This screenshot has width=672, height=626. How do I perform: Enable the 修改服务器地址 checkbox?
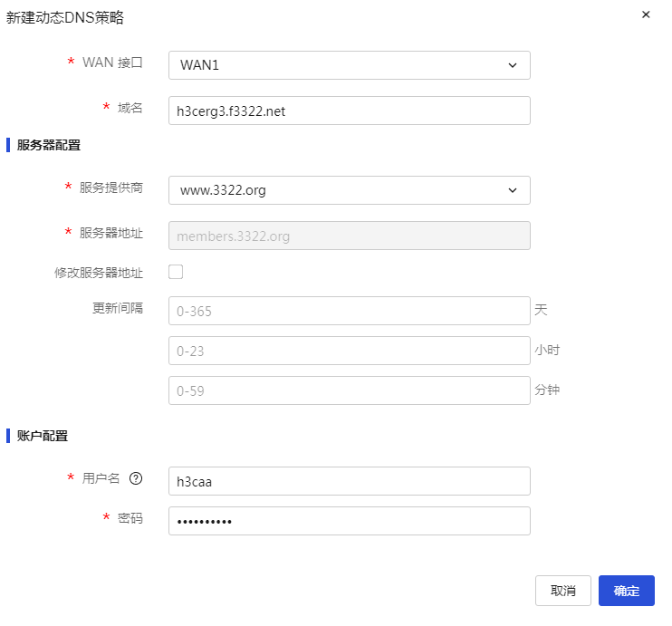176,272
